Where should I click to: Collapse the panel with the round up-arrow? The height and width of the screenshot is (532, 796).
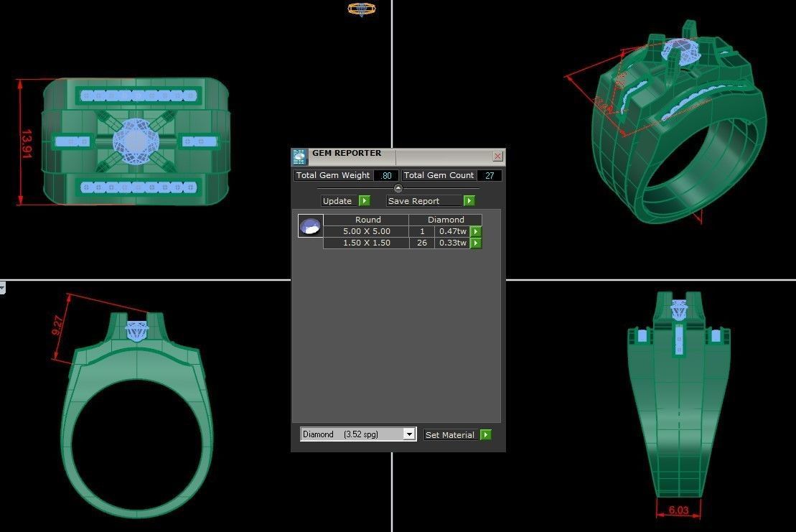(x=398, y=188)
